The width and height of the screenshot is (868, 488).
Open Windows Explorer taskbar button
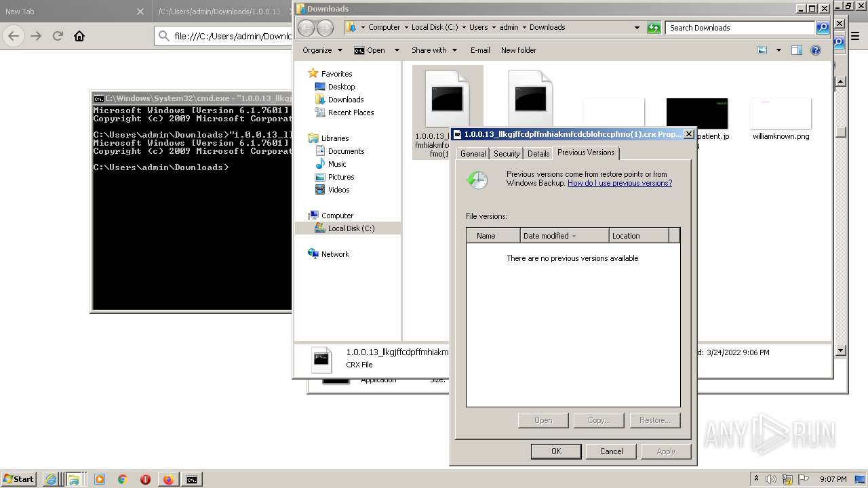pos(73,479)
